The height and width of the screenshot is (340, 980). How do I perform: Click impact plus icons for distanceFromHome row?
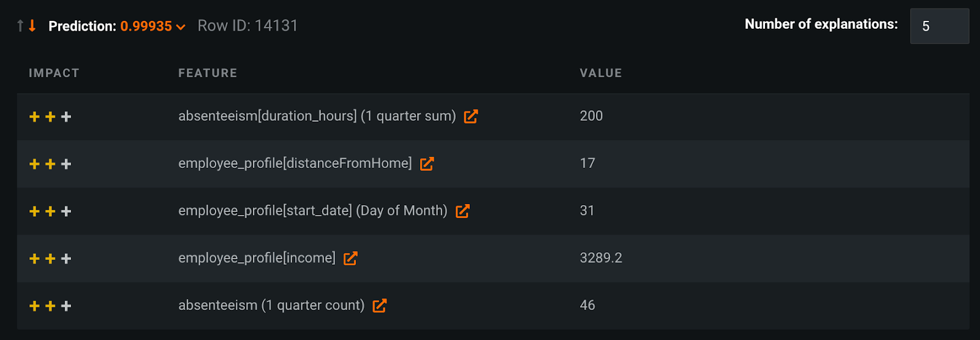[50, 164]
